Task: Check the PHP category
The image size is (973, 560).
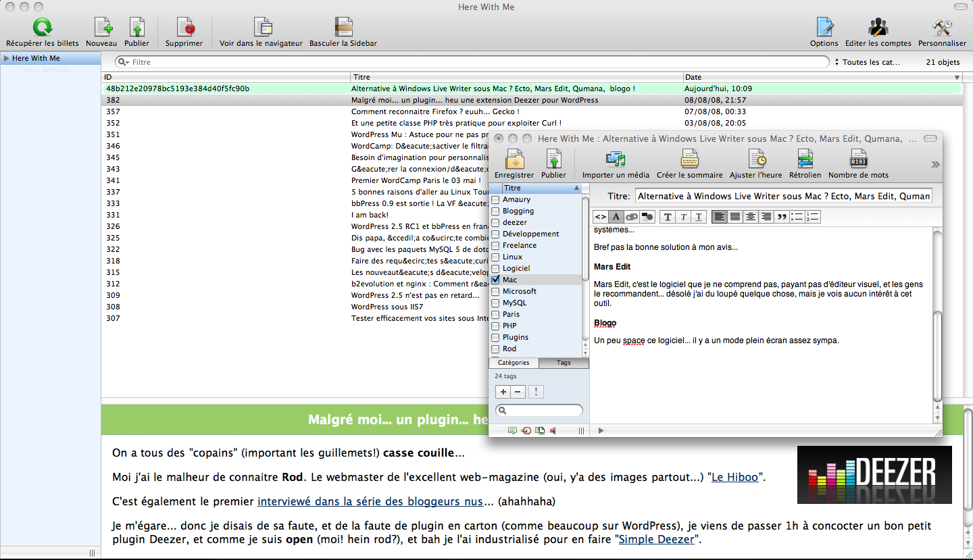Action: tap(495, 326)
